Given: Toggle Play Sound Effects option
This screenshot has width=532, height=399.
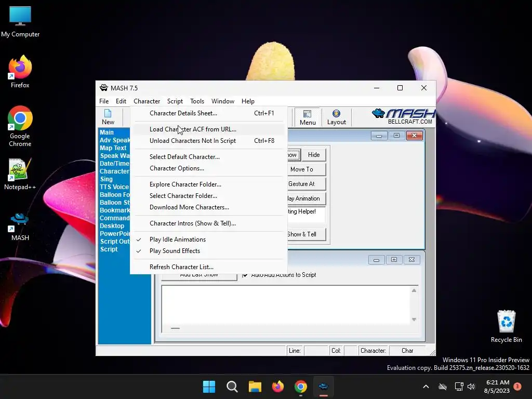Looking at the screenshot, I should click(208, 251).
